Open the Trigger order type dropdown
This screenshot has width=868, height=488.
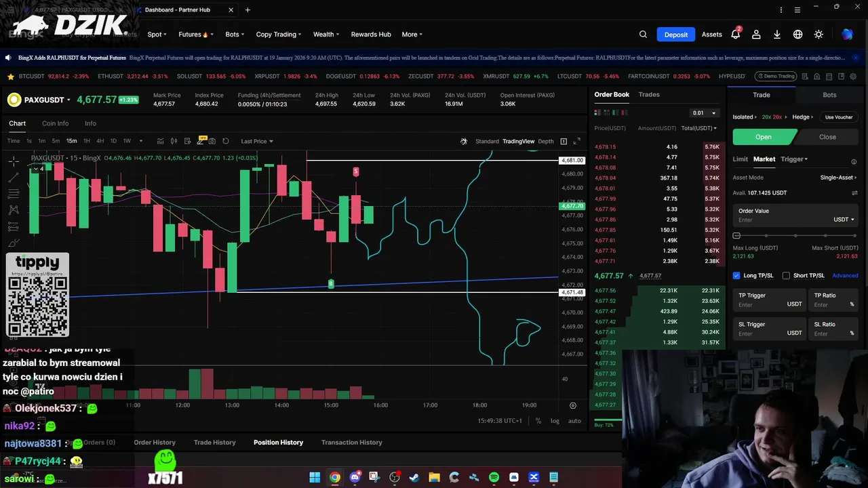click(794, 159)
